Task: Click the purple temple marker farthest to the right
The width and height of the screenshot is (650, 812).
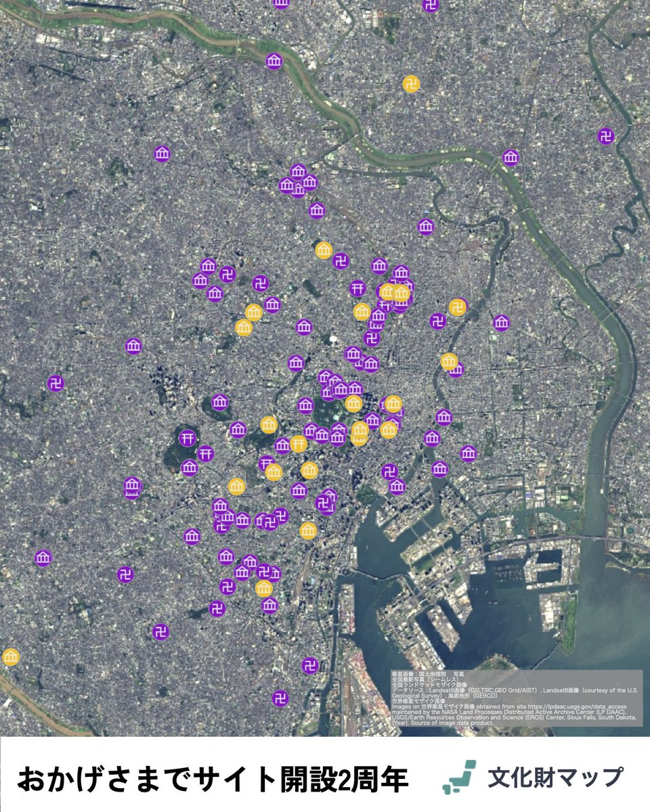Action: pyautogui.click(x=606, y=136)
